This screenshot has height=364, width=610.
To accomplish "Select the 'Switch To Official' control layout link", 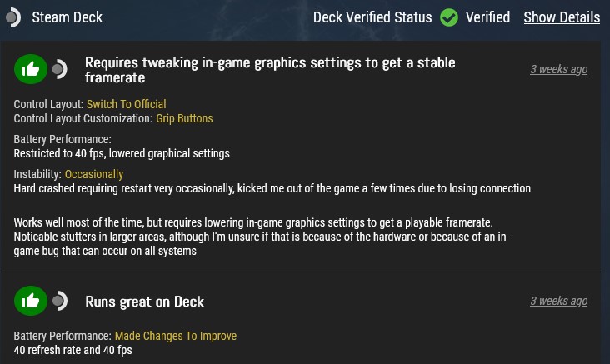I will pyautogui.click(x=126, y=104).
